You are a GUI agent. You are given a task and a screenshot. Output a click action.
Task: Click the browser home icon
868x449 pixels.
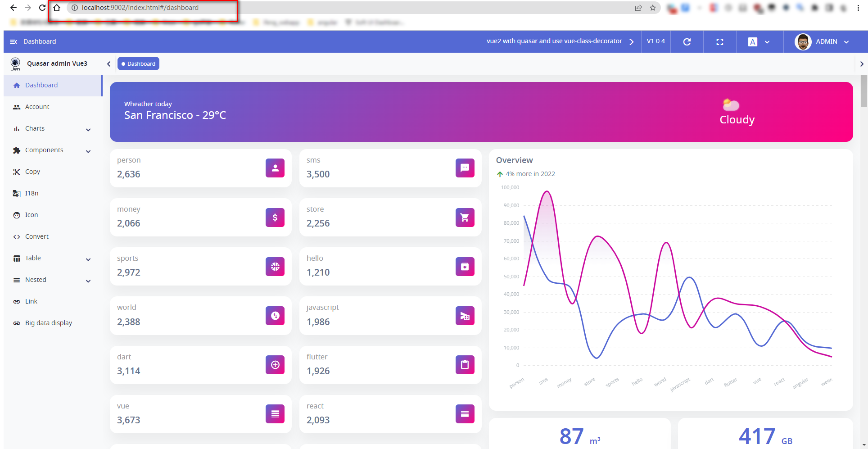(x=57, y=8)
